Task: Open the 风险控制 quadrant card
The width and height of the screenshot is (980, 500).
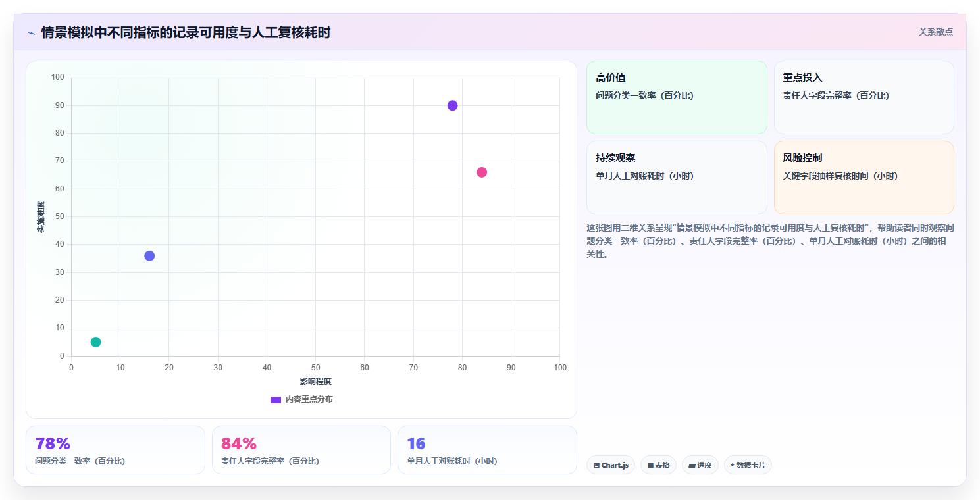Action: [864, 178]
